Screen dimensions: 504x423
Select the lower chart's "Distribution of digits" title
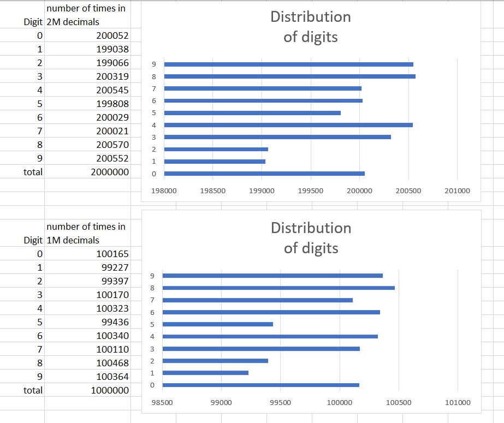(311, 238)
